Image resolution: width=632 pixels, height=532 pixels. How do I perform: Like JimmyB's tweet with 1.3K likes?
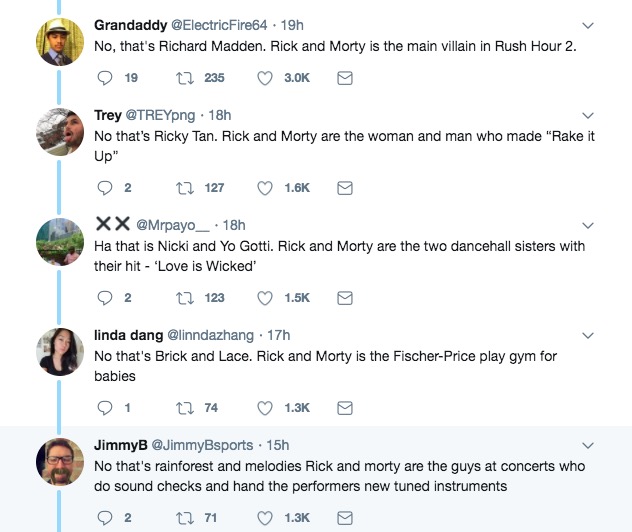pos(265,517)
